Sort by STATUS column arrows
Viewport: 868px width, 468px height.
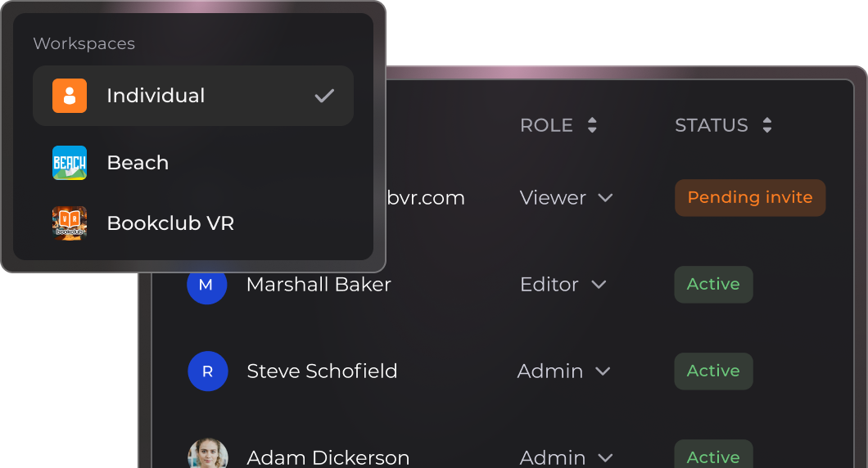point(766,125)
